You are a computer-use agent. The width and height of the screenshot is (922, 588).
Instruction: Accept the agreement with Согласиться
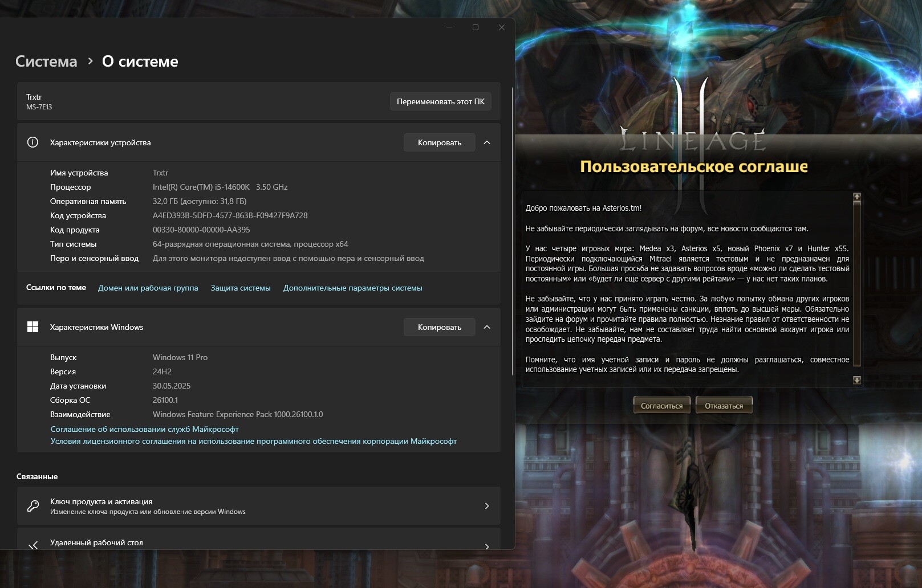[x=662, y=406]
